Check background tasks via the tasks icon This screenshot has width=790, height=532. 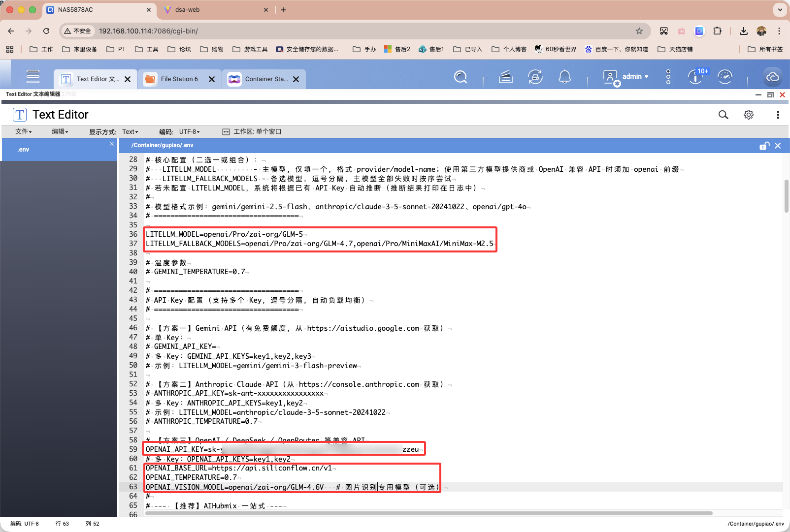(x=505, y=77)
